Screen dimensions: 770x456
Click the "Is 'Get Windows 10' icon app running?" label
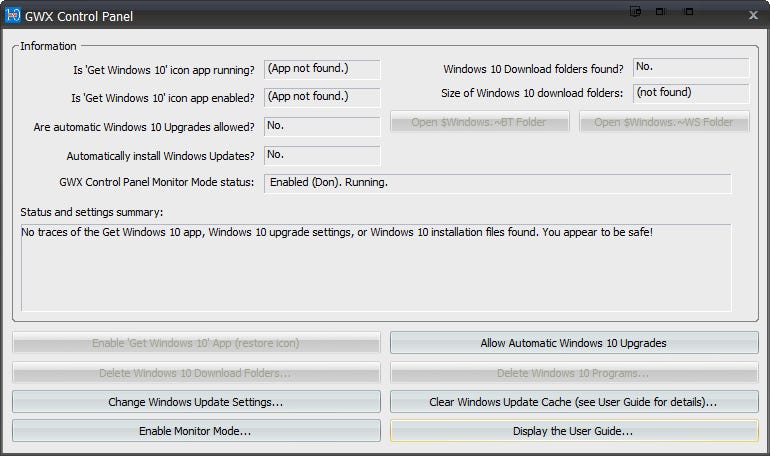coord(164,70)
